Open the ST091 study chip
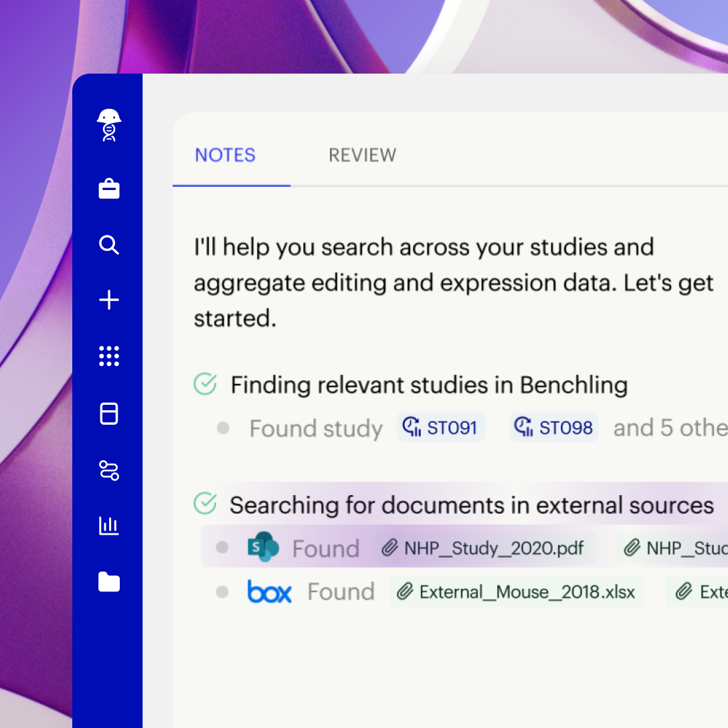 coord(440,427)
